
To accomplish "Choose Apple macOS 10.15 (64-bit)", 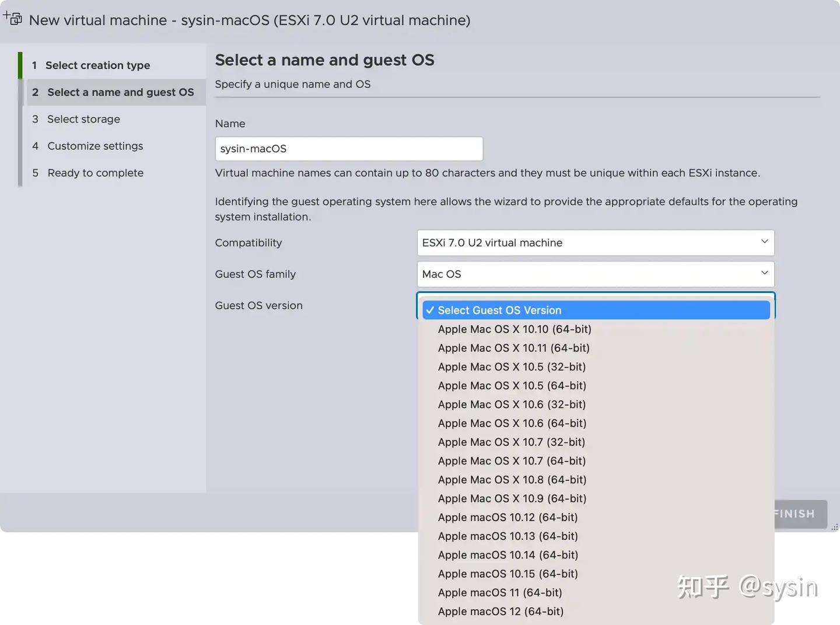I will point(508,574).
